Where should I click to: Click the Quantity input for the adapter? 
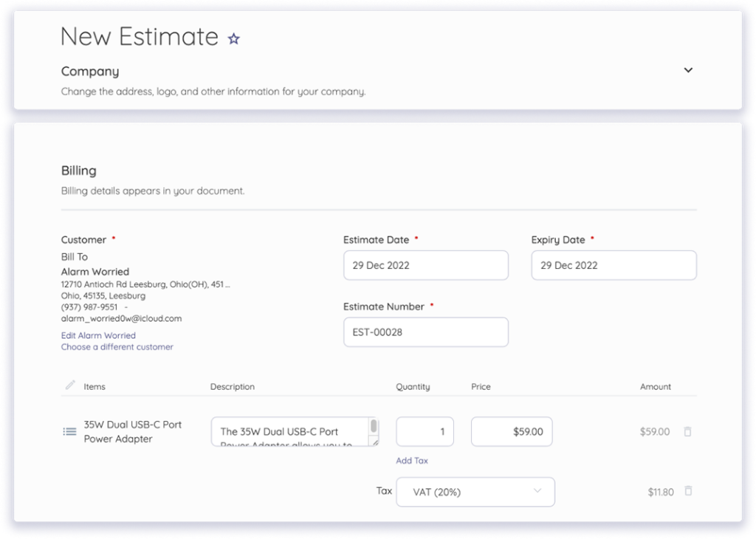pos(425,431)
